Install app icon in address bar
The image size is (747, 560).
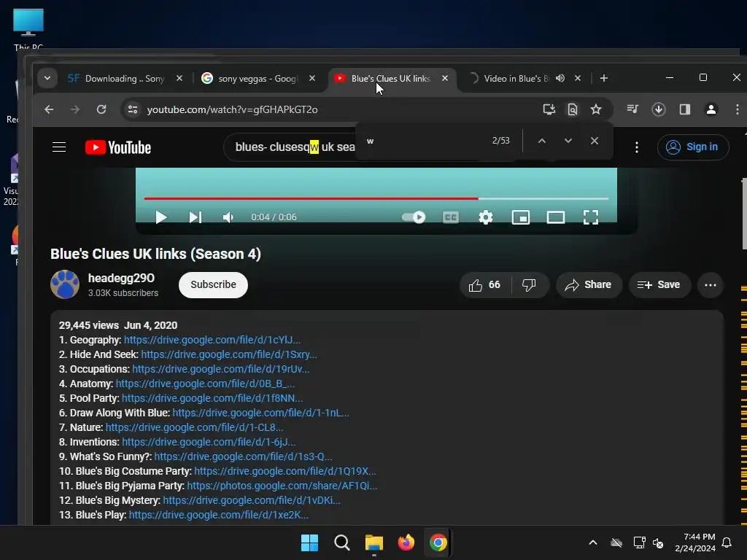tap(549, 109)
